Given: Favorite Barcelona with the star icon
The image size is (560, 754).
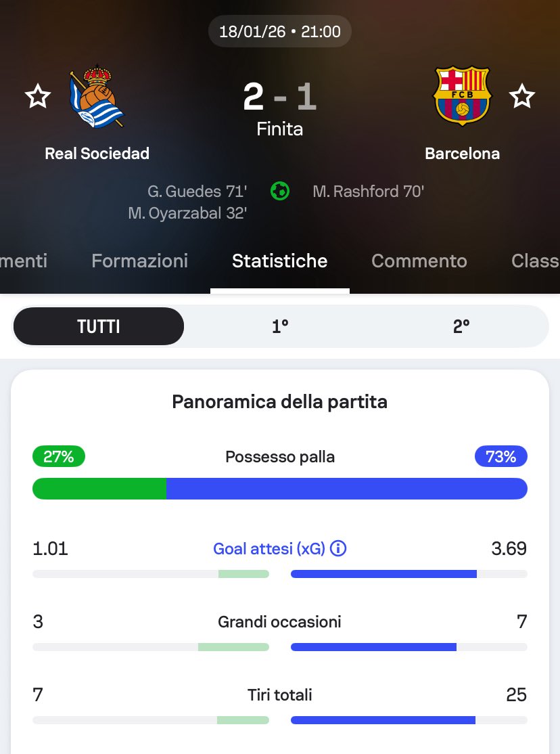Looking at the screenshot, I should point(521,97).
